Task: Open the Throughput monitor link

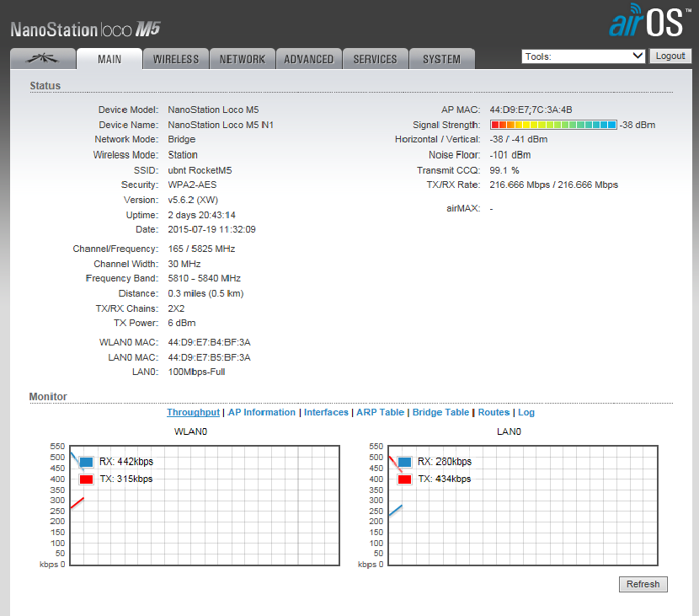Action: 193,412
